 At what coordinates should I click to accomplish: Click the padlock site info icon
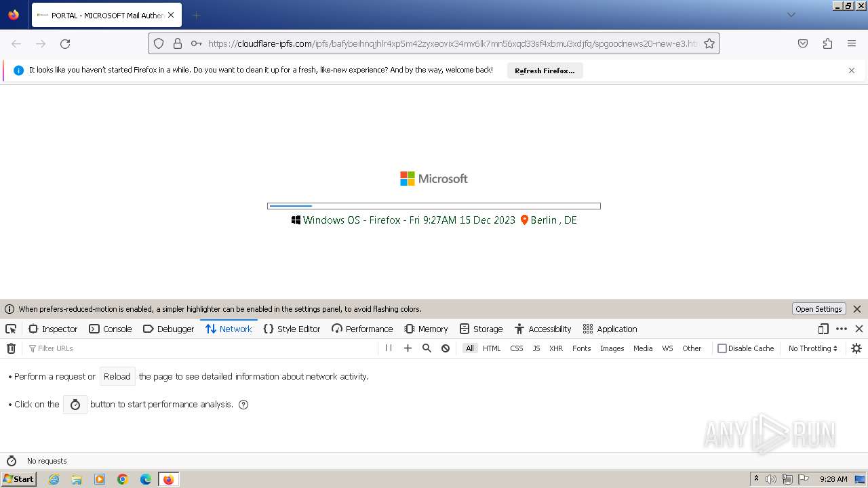point(178,43)
